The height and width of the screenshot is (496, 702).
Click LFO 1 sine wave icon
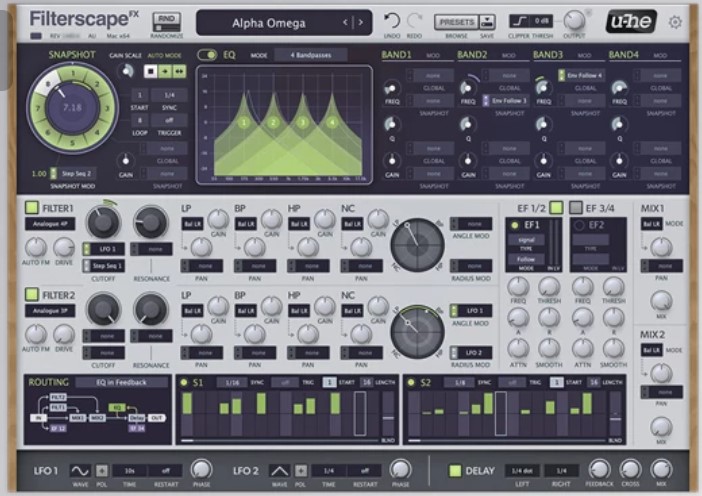point(80,471)
